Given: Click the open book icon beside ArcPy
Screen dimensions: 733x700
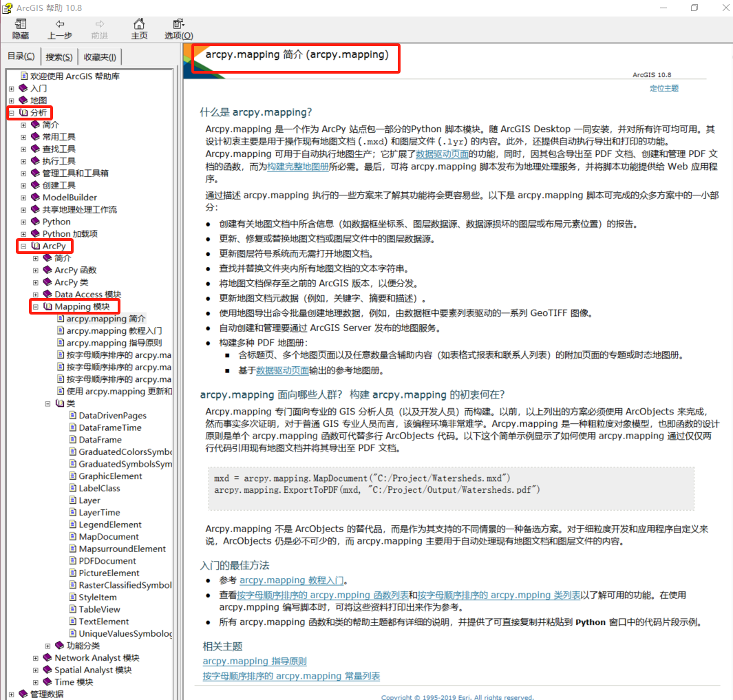Looking at the screenshot, I should point(36,246).
